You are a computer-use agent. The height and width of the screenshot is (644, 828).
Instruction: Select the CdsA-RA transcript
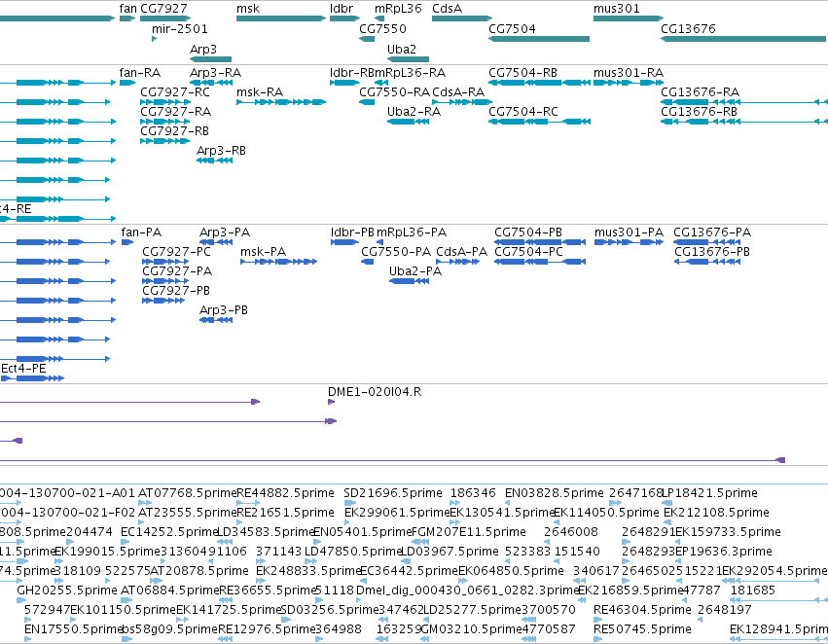point(462,102)
